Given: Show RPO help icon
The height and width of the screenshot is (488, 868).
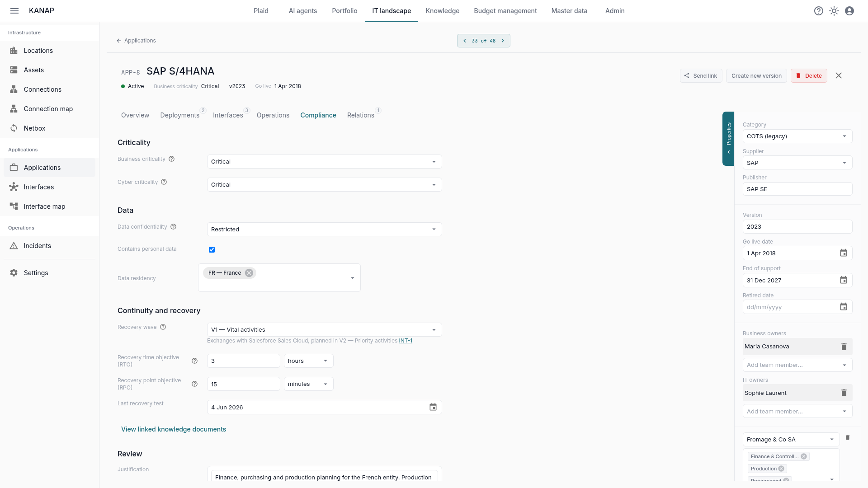Looking at the screenshot, I should click(x=195, y=384).
